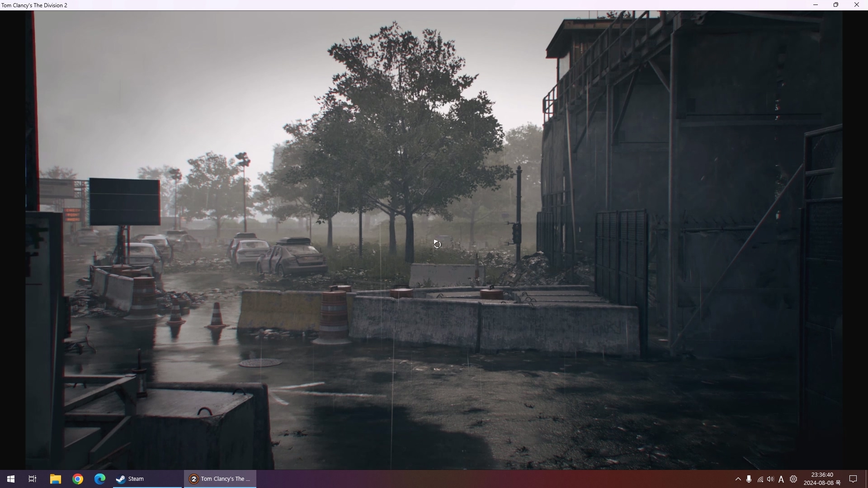Image resolution: width=868 pixels, height=488 pixels.
Task: Click the Show Desktop strip at the taskbar edge
Action: point(866,479)
